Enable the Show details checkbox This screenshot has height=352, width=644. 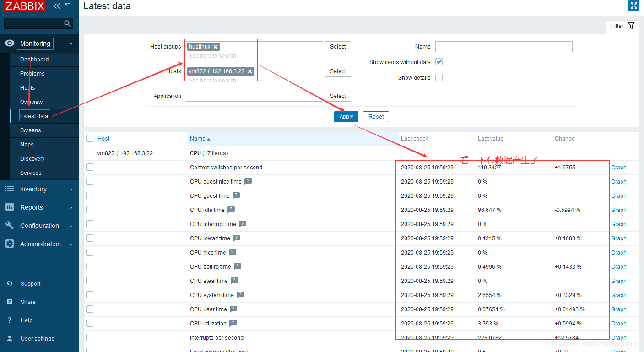pyautogui.click(x=438, y=77)
